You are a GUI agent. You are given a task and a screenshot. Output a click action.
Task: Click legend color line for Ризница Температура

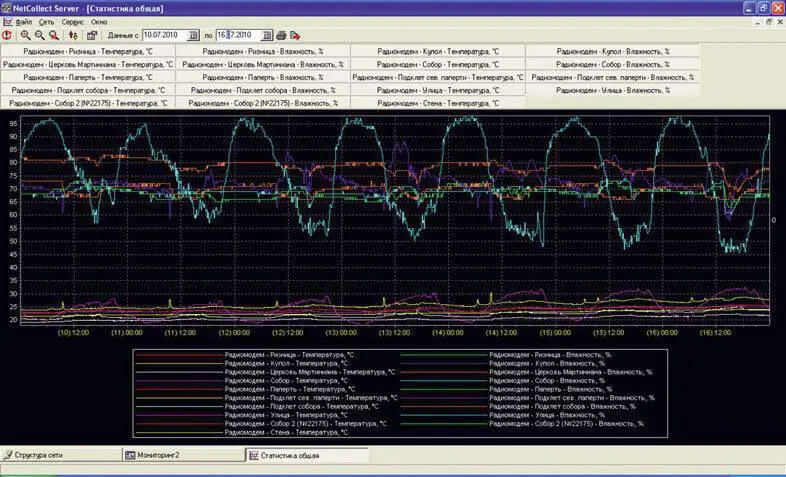179,355
